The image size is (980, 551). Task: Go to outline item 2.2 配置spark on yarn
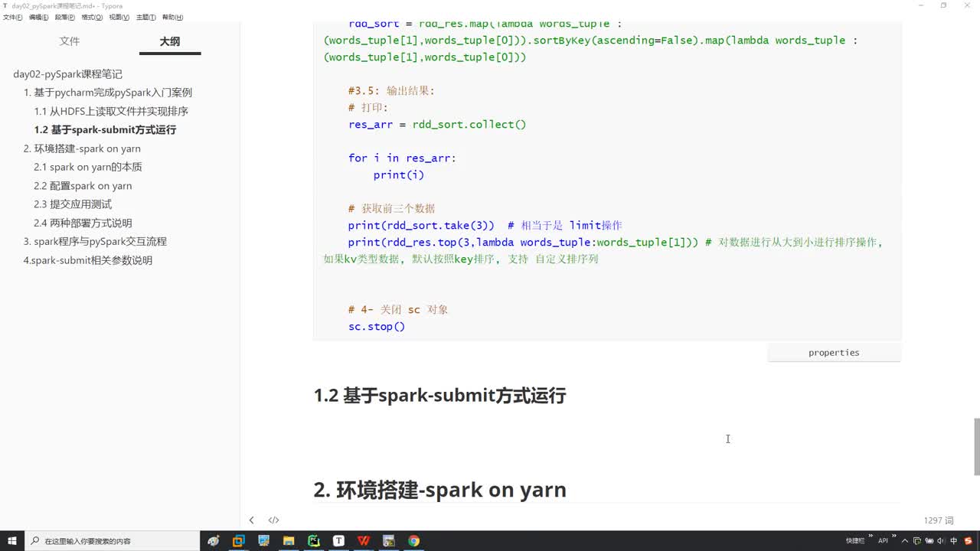pos(83,186)
